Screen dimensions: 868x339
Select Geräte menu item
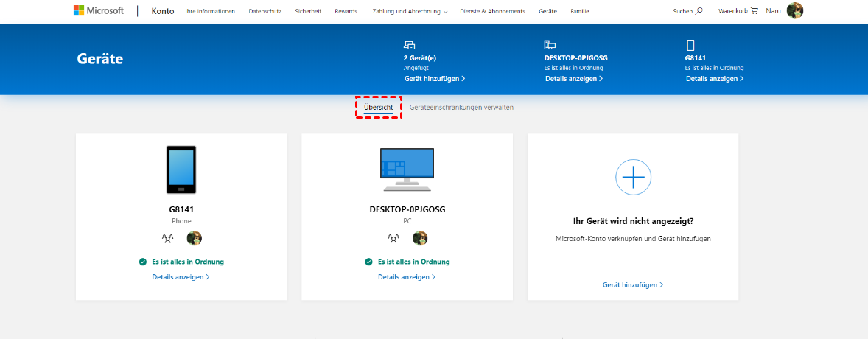(548, 11)
